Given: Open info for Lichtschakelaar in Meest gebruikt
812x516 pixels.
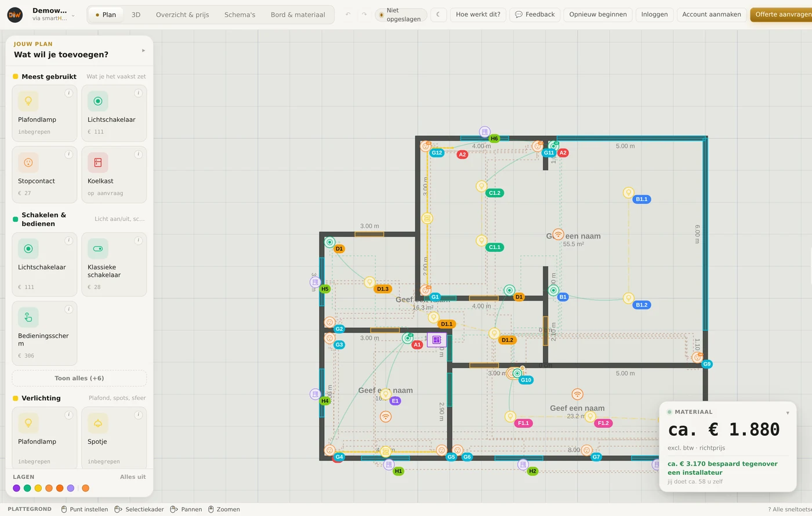Looking at the screenshot, I should tap(138, 93).
